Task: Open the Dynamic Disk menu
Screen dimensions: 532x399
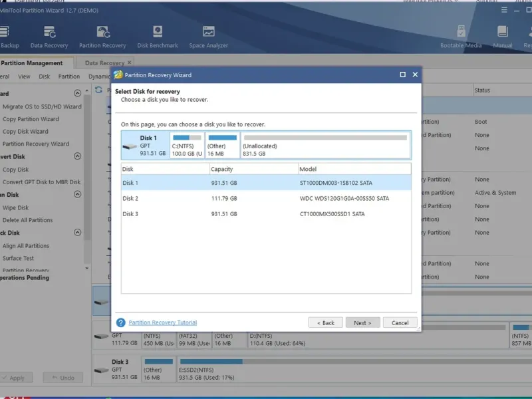Action: [99, 76]
